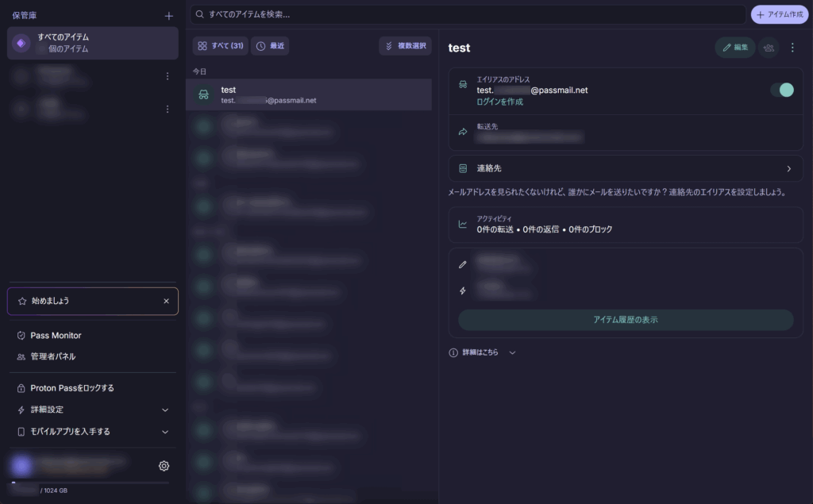This screenshot has width=813, height=504.
Task: Expand モバイルアプリを入手する menu
Action: point(93,432)
